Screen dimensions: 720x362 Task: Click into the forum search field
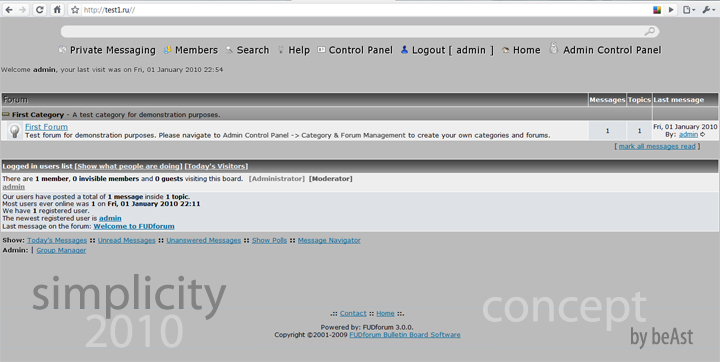pos(353,31)
